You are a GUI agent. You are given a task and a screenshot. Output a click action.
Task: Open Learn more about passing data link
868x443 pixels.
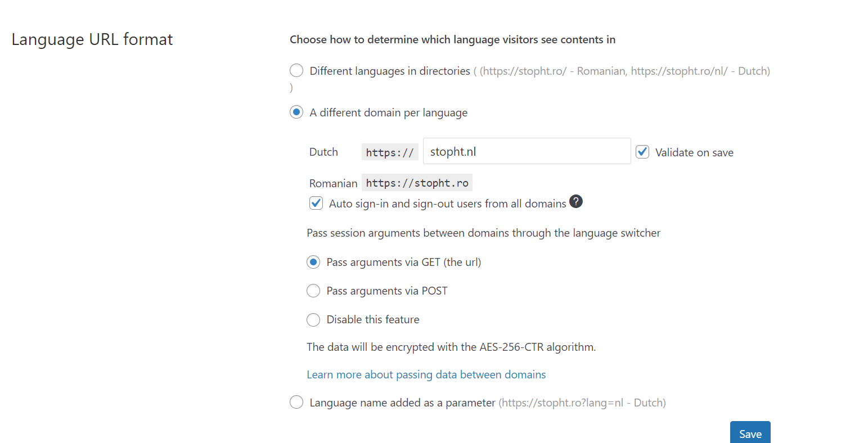click(426, 374)
